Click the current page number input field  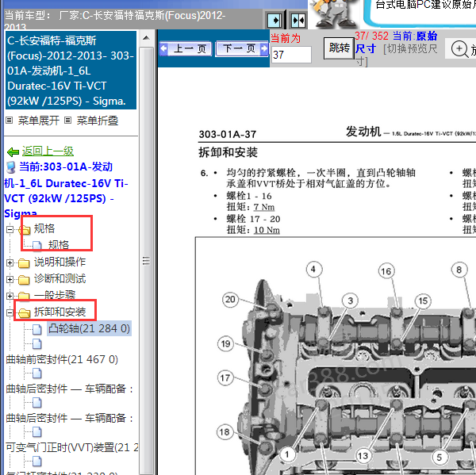291,55
